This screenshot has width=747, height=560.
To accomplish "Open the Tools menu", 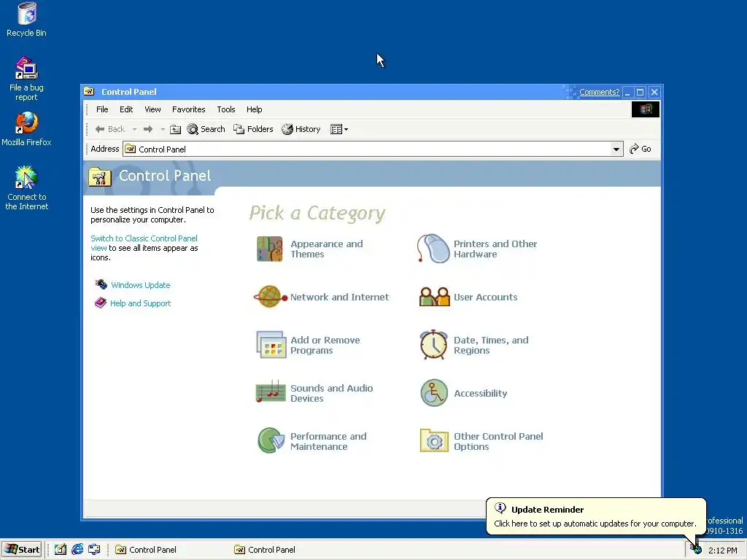I will tap(226, 109).
